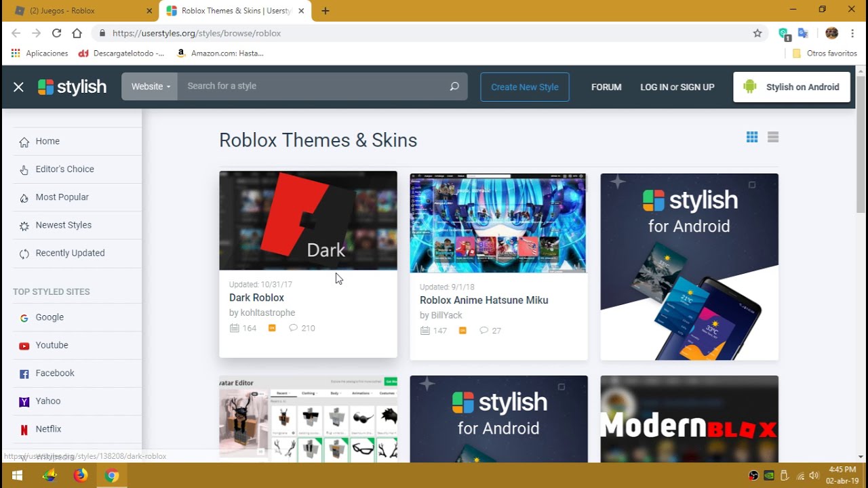
Task: Click the address bar URL
Action: pyautogui.click(x=197, y=33)
